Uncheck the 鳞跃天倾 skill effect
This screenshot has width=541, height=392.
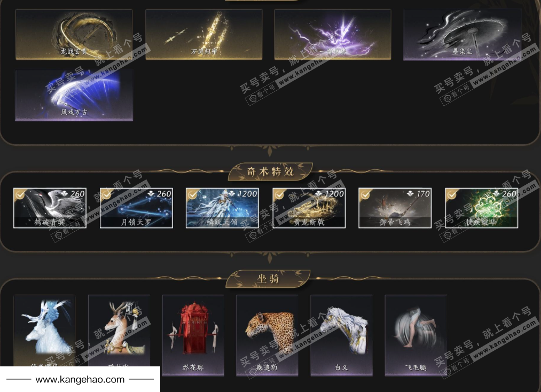pyautogui.click(x=192, y=194)
